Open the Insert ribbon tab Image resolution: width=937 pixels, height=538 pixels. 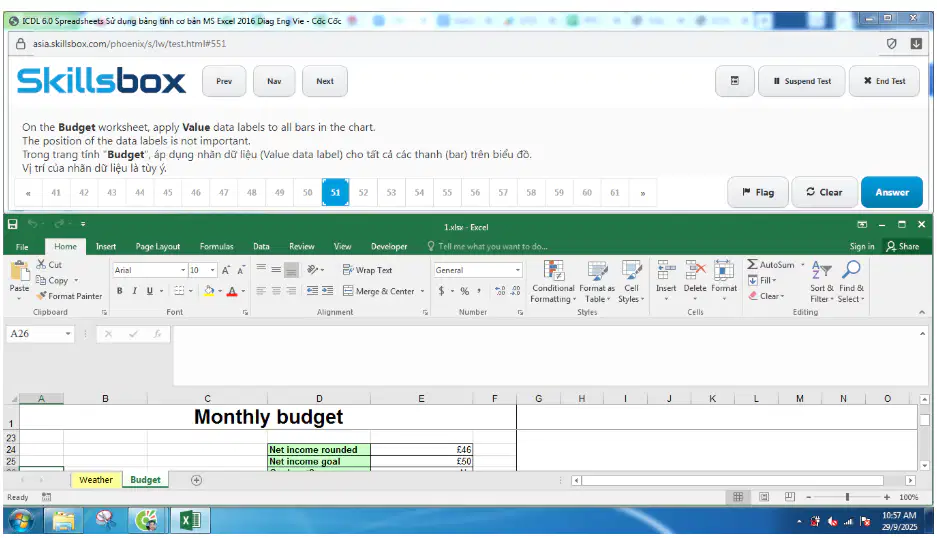coord(106,246)
